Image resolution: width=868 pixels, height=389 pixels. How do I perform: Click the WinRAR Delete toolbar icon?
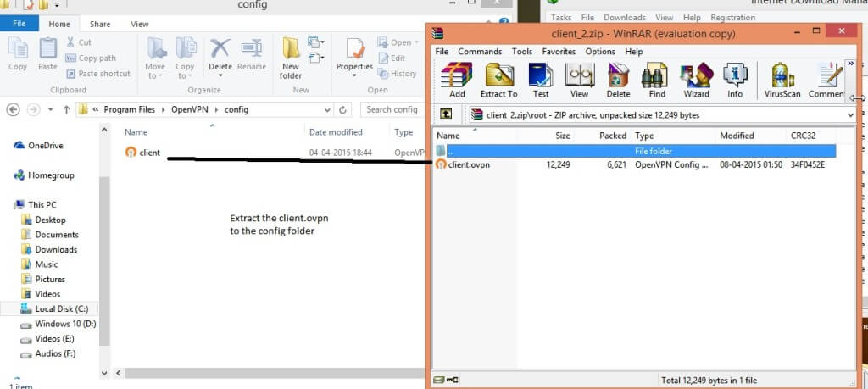click(618, 81)
